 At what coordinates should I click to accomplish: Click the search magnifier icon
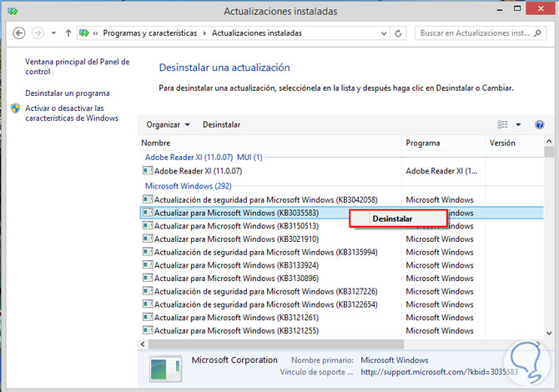point(543,33)
